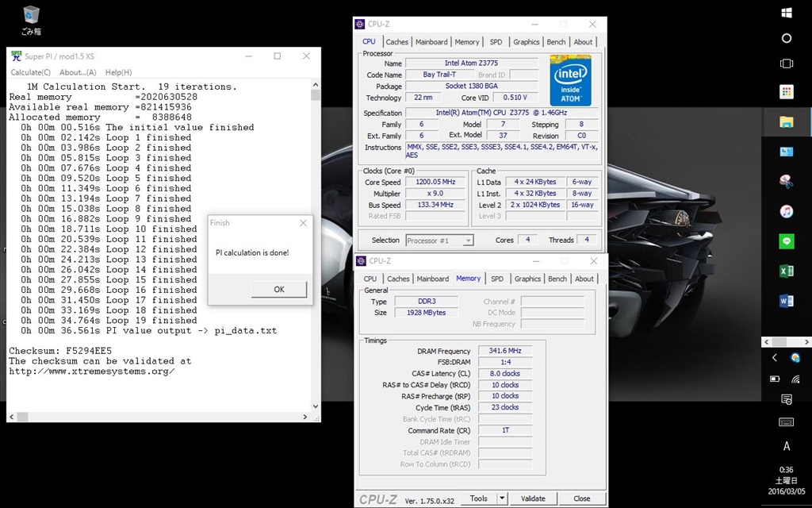Launch iTunes from the taskbar
Image resolution: width=812 pixels, height=508 pixels.
(786, 211)
